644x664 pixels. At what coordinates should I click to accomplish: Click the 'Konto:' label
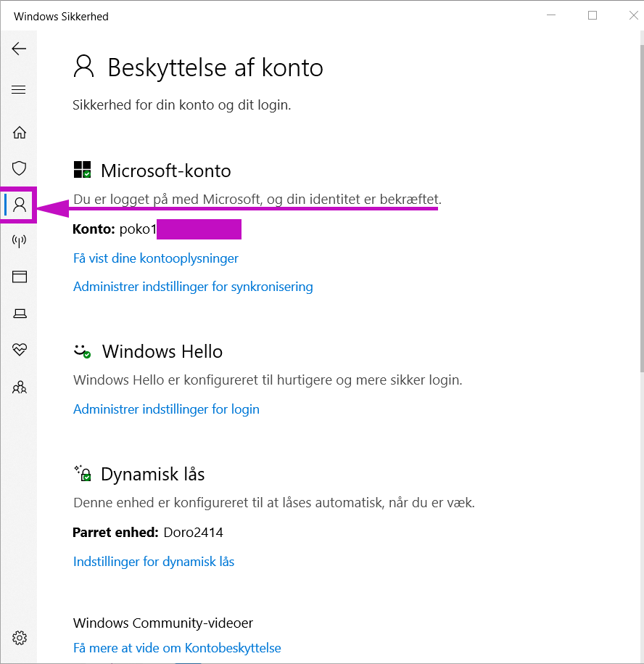[94, 229]
